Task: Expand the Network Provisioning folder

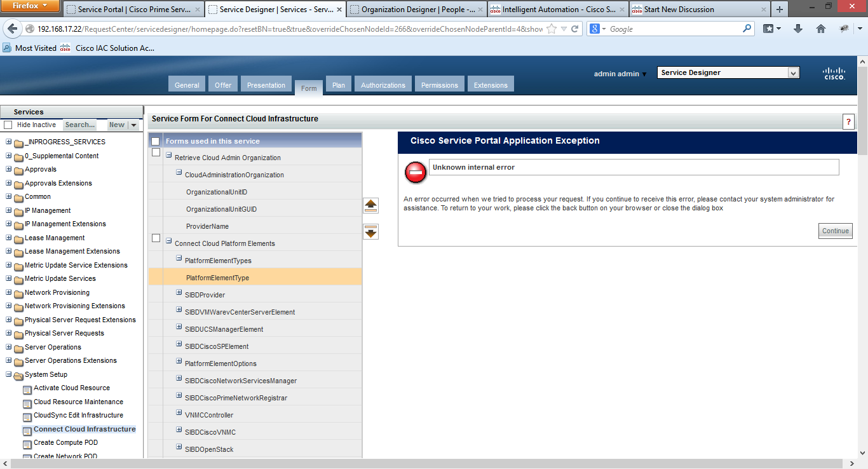Action: tap(9, 292)
